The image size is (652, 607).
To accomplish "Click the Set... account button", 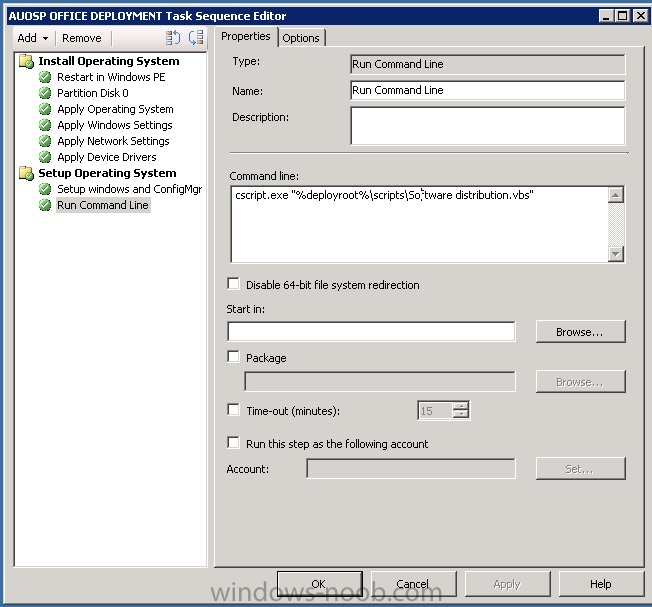I will [x=580, y=469].
